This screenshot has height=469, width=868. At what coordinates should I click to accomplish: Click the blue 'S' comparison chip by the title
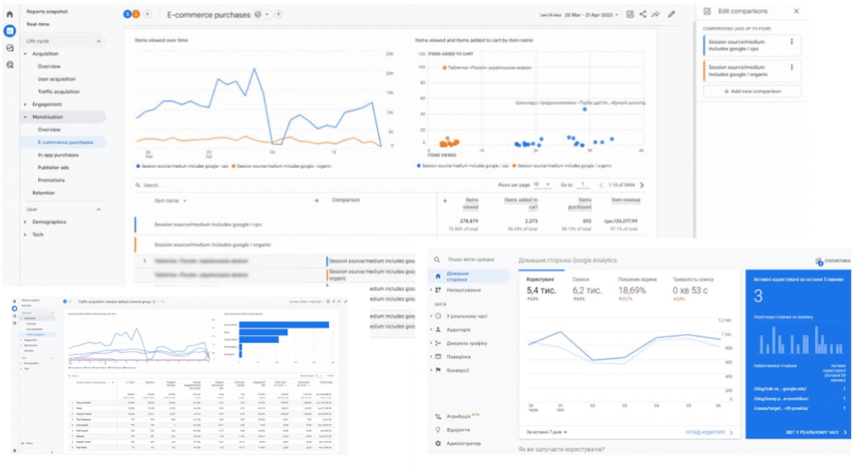tap(127, 14)
